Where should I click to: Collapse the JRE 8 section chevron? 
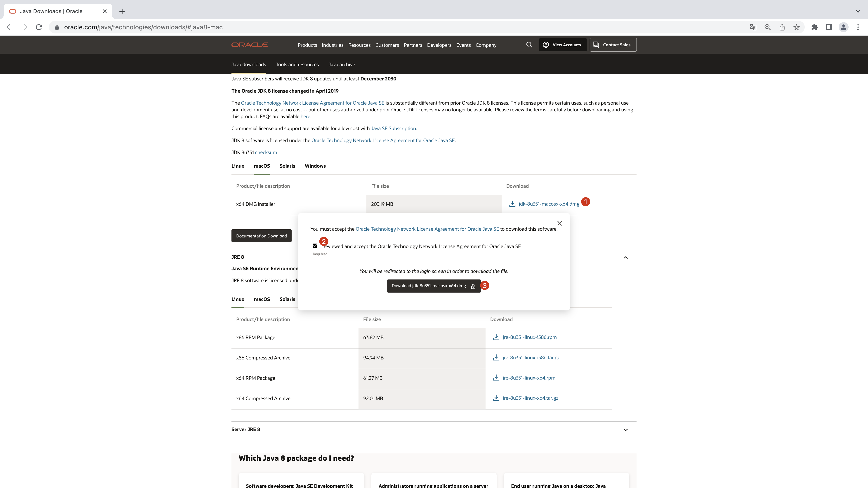pyautogui.click(x=625, y=257)
